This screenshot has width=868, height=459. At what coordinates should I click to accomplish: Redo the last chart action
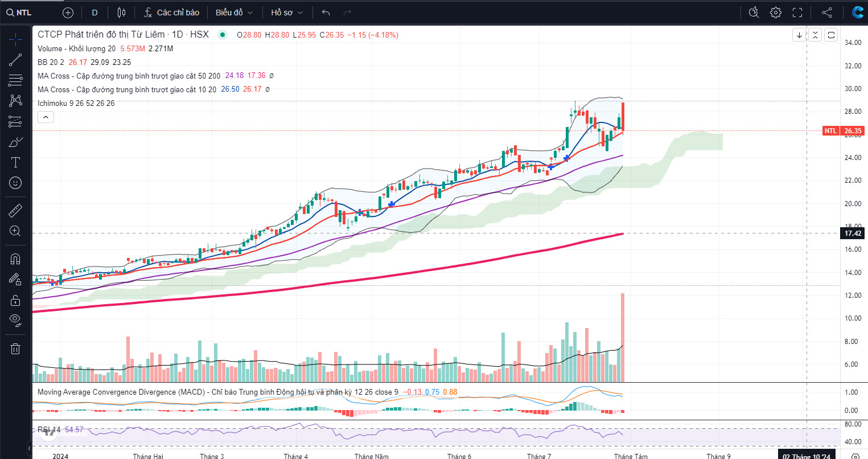[x=348, y=13]
